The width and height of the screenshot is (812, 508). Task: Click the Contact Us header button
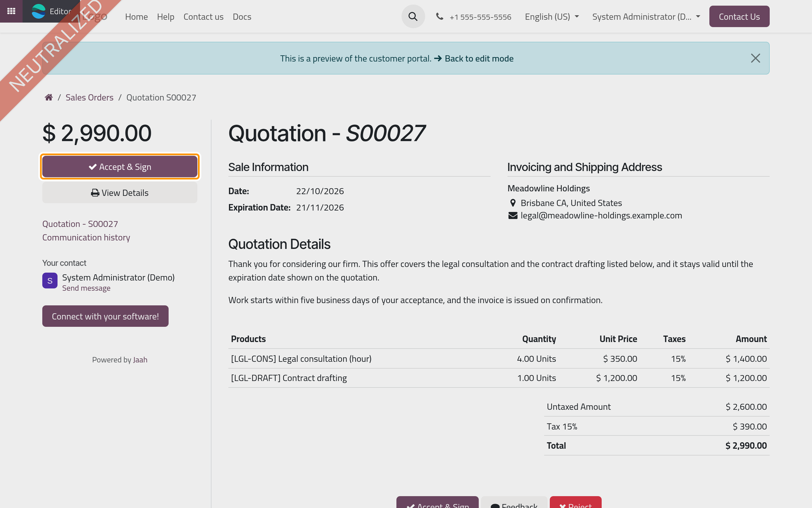[739, 17]
